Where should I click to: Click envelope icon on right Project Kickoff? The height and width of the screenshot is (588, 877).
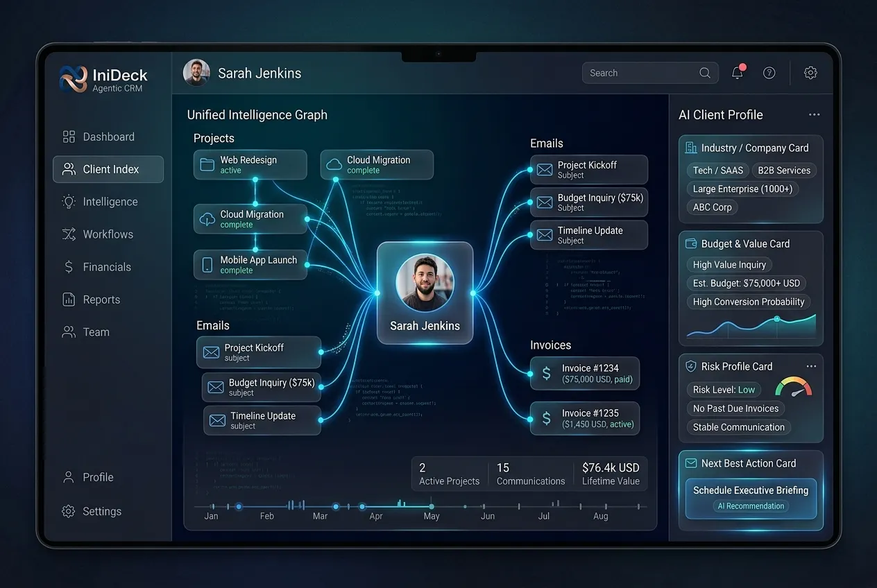coord(545,169)
